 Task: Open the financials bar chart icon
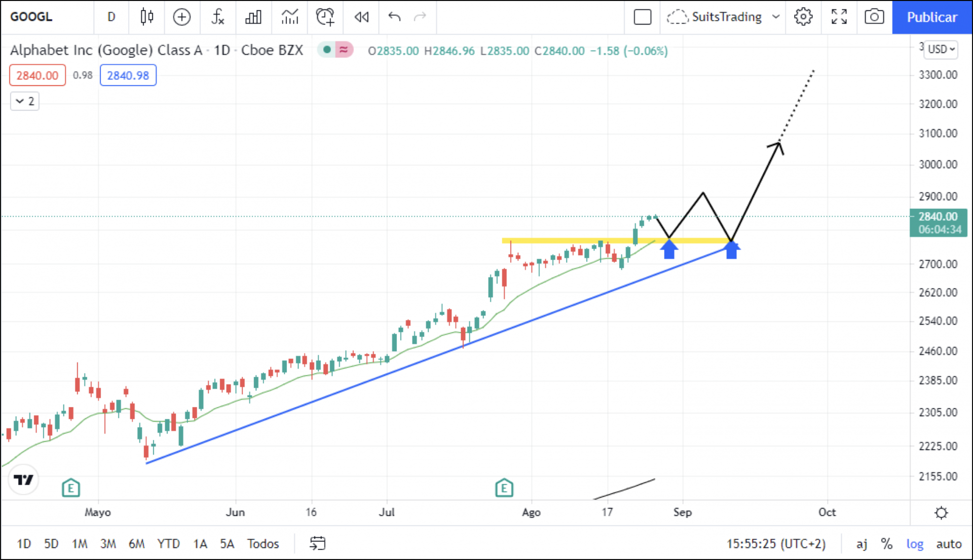click(x=253, y=17)
